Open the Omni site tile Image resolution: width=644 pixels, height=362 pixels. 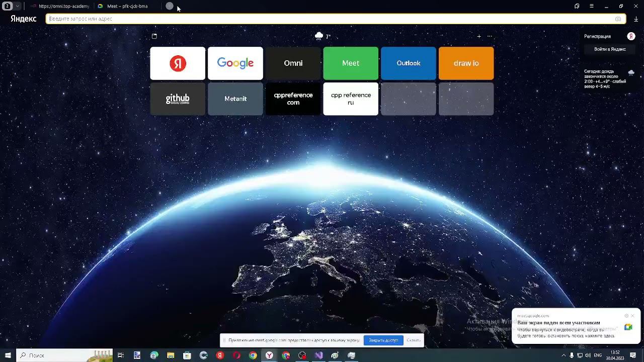coord(293,63)
